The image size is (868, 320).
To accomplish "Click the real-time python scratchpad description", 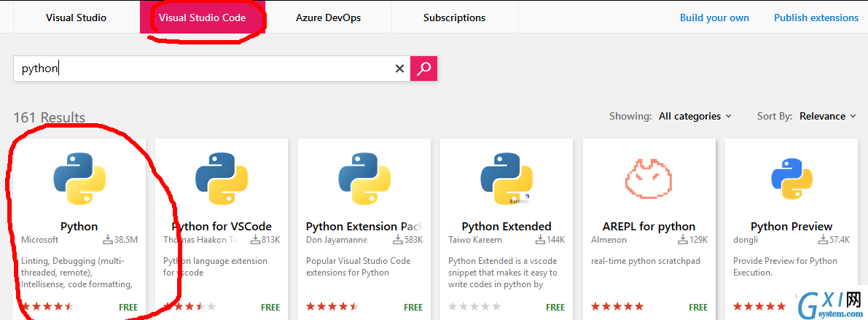I will click(646, 261).
